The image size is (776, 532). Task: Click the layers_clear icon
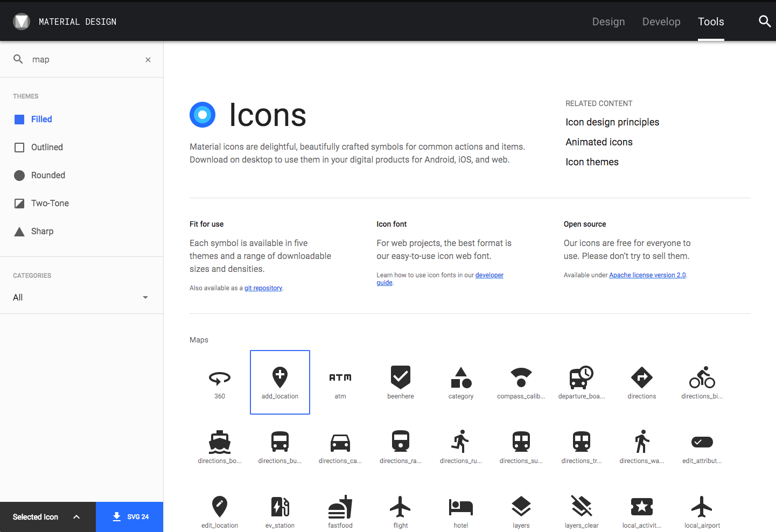(581, 511)
